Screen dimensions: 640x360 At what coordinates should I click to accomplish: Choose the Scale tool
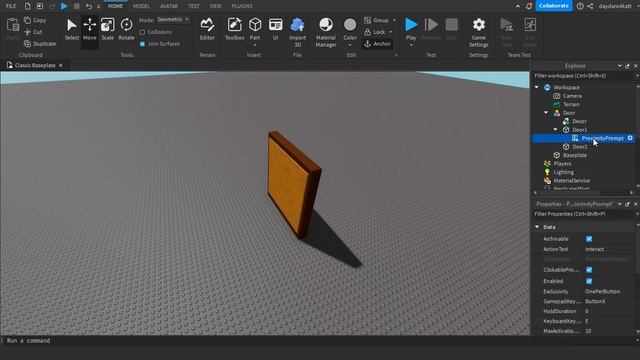click(108, 29)
